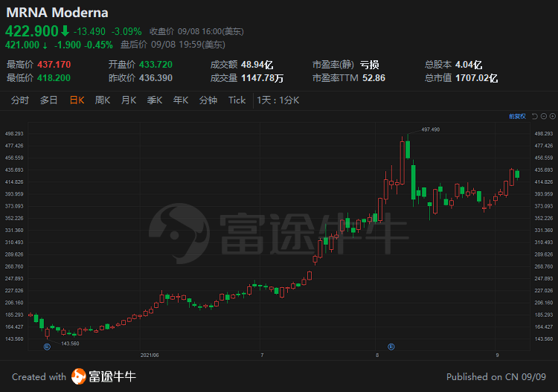Click the 497.490 high price label on chart

pyautogui.click(x=431, y=129)
